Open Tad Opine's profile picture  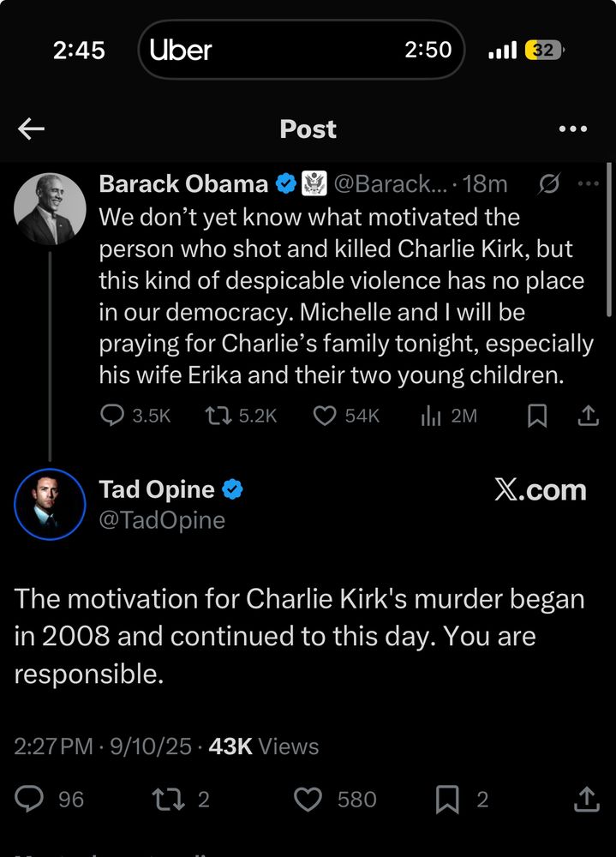tap(50, 504)
